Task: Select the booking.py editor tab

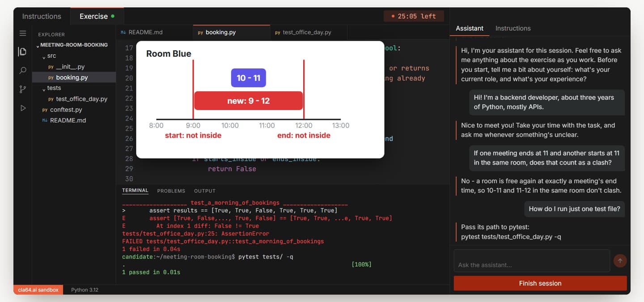Action: coord(232,33)
